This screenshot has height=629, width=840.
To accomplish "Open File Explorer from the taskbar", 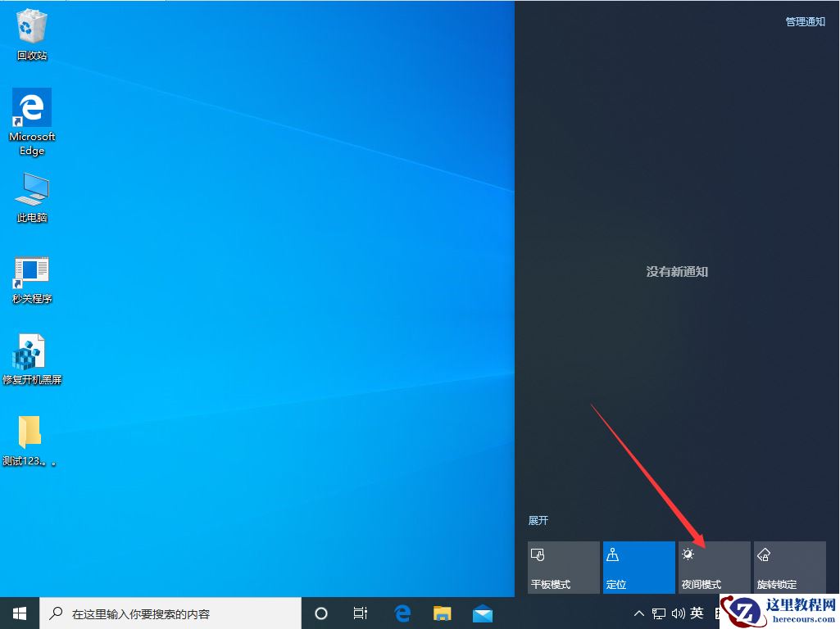I will 443,613.
